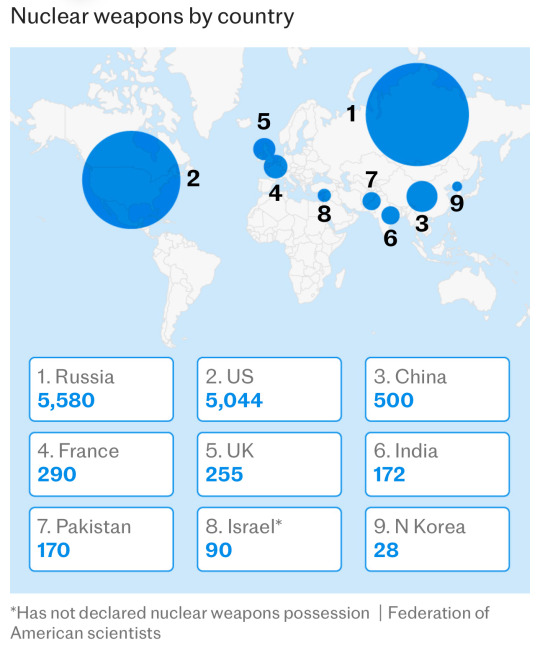The image size is (540, 655).
Task: Click the '6. India' legend card
Action: tap(437, 464)
